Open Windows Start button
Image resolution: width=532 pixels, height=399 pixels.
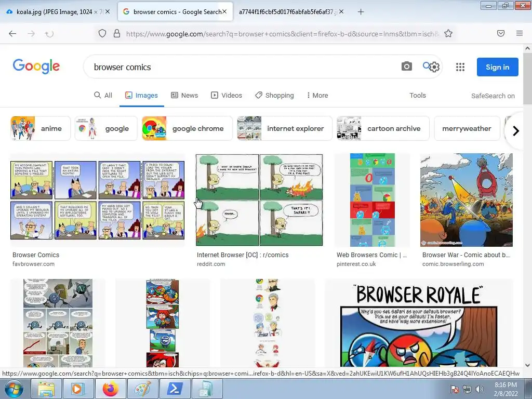click(14, 389)
